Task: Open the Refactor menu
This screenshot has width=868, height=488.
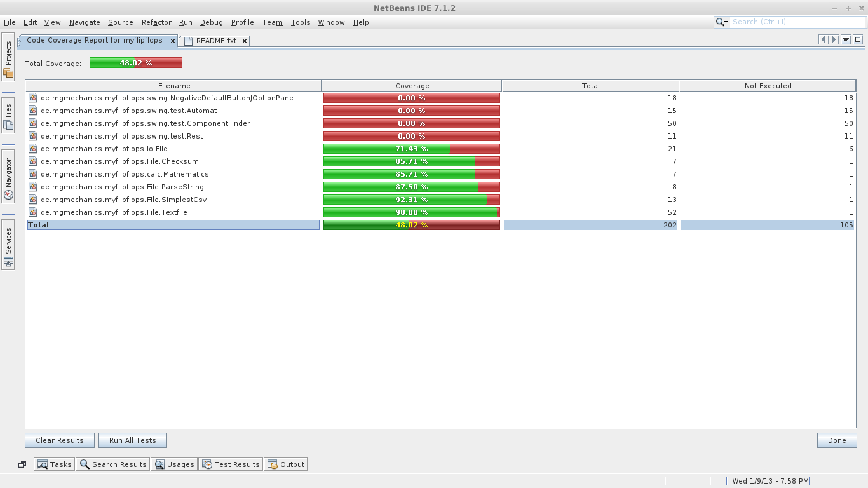Action: tap(156, 22)
